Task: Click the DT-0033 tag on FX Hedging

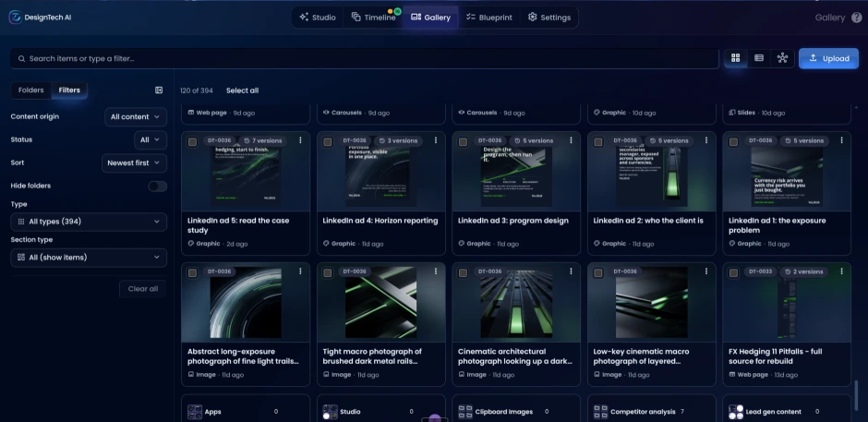Action: coord(760,271)
